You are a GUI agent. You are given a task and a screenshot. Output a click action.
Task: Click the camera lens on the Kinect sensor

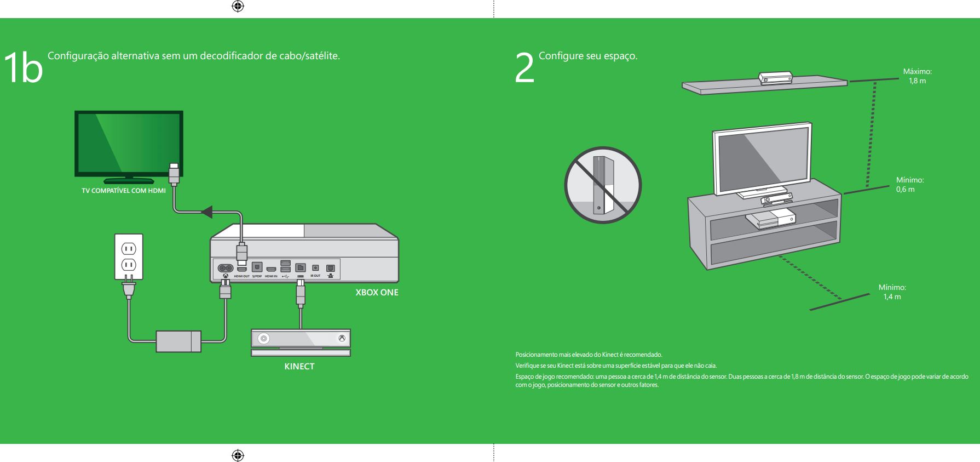pos(264,339)
